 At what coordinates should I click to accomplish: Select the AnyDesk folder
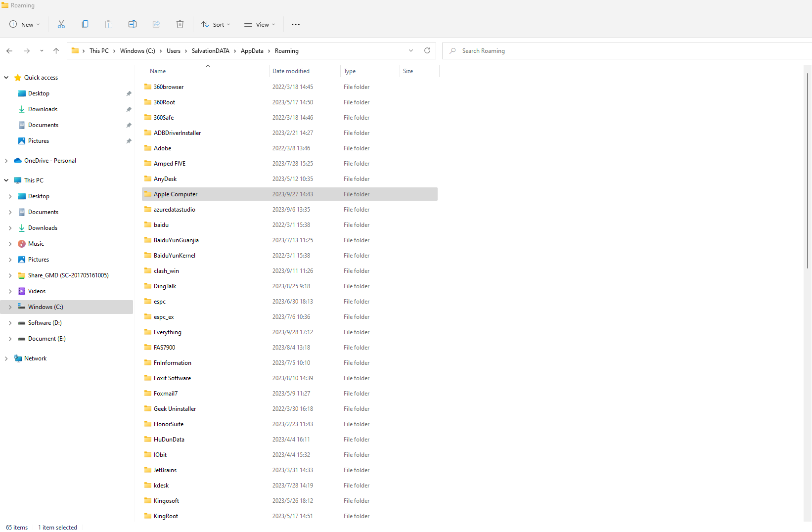pyautogui.click(x=290, y=179)
